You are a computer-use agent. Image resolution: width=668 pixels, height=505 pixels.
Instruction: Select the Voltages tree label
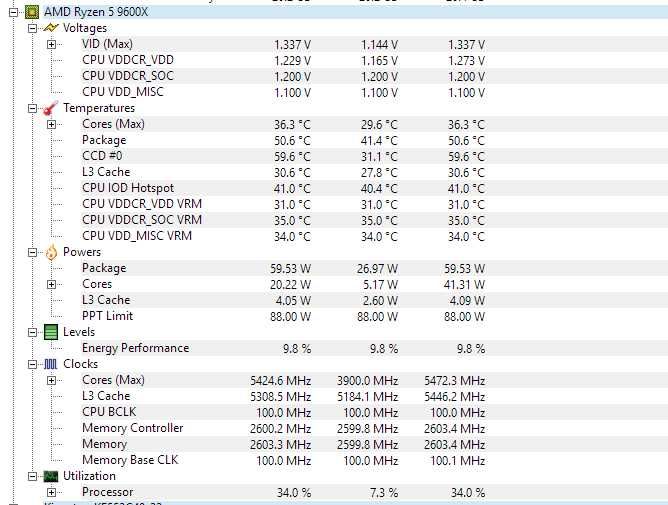pos(85,28)
